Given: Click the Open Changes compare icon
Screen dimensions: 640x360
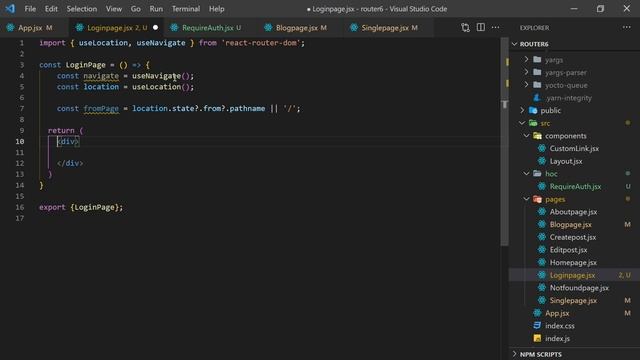Looking at the screenshot, I should click(465, 28).
